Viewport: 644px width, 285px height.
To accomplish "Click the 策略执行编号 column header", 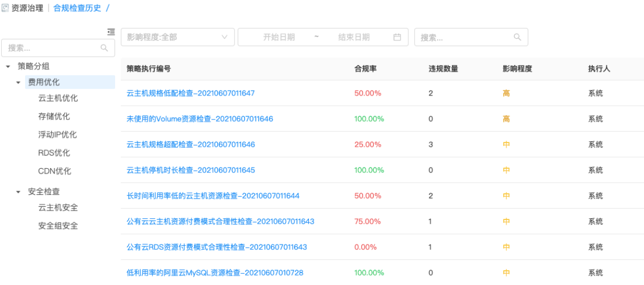I will coord(148,69).
